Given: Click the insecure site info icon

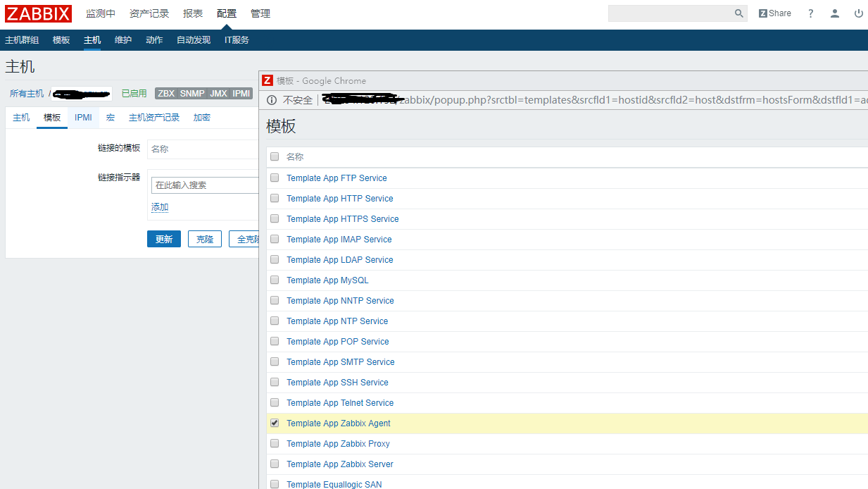Looking at the screenshot, I should point(272,100).
